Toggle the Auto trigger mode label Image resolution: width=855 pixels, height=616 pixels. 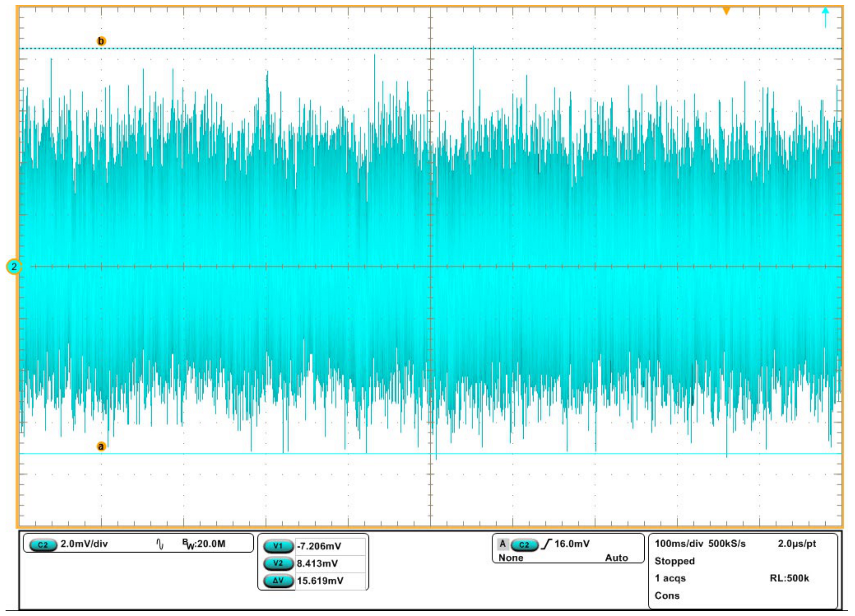point(616,558)
